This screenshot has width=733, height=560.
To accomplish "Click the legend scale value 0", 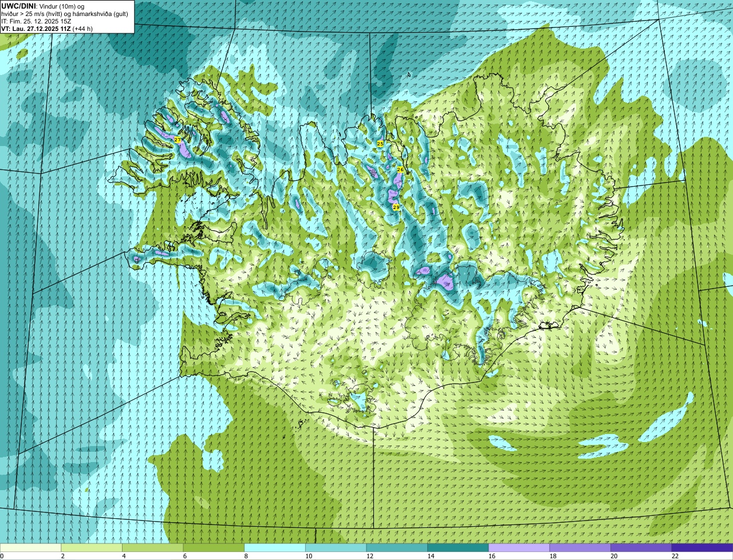I will coord(2,556).
